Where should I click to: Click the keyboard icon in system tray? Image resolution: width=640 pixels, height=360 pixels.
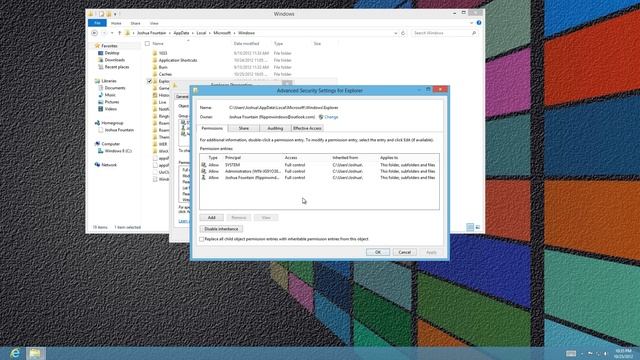pos(571,353)
